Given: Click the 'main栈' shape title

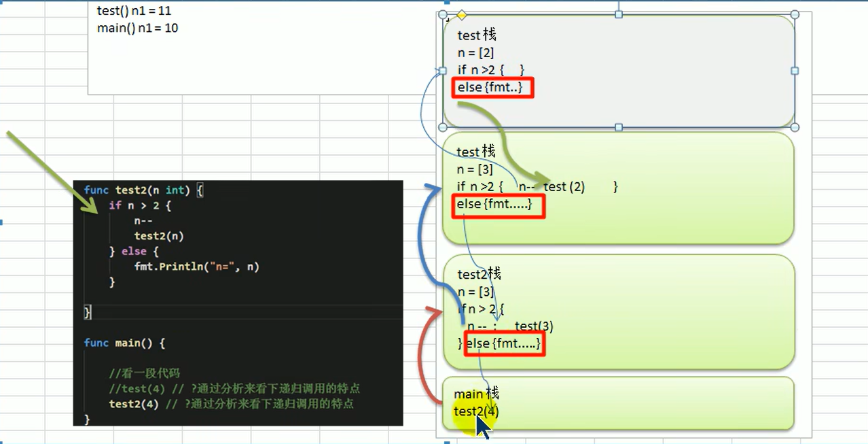Looking at the screenshot, I should point(476,394).
